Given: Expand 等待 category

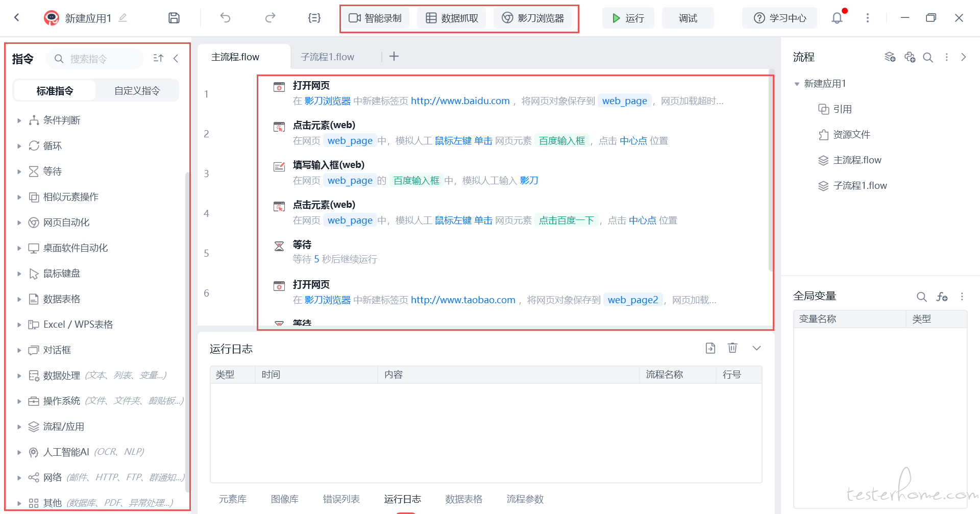Looking at the screenshot, I should tap(19, 172).
